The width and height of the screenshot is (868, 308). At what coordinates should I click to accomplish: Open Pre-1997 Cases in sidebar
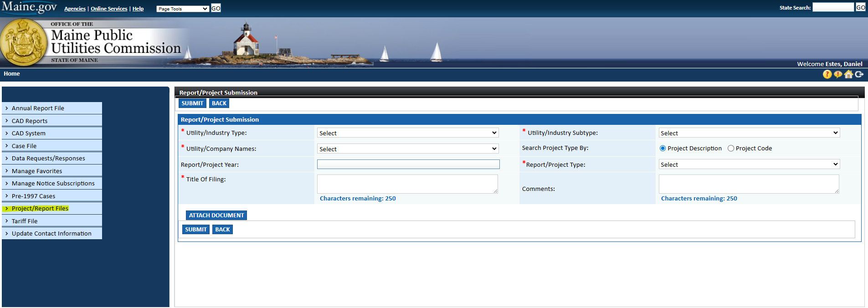(x=52, y=196)
